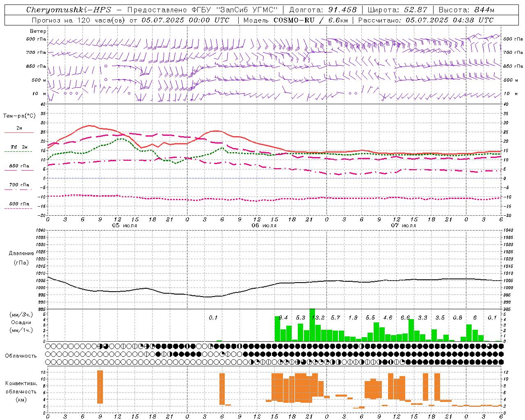Click the (мм/1ч.) unit label
Image resolution: width=525 pixels, height=420 pixels.
(21, 330)
